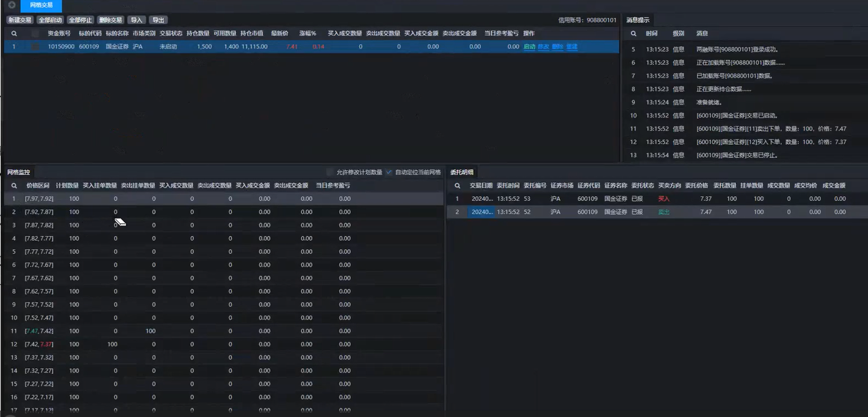Click the 全部启动 button
Viewport: 868px width, 417px height.
coord(50,20)
